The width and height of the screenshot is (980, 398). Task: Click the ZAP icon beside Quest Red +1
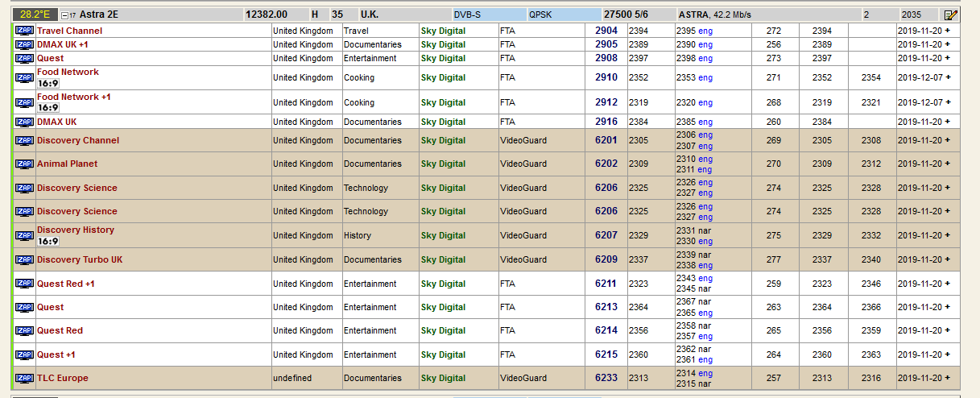tap(24, 284)
